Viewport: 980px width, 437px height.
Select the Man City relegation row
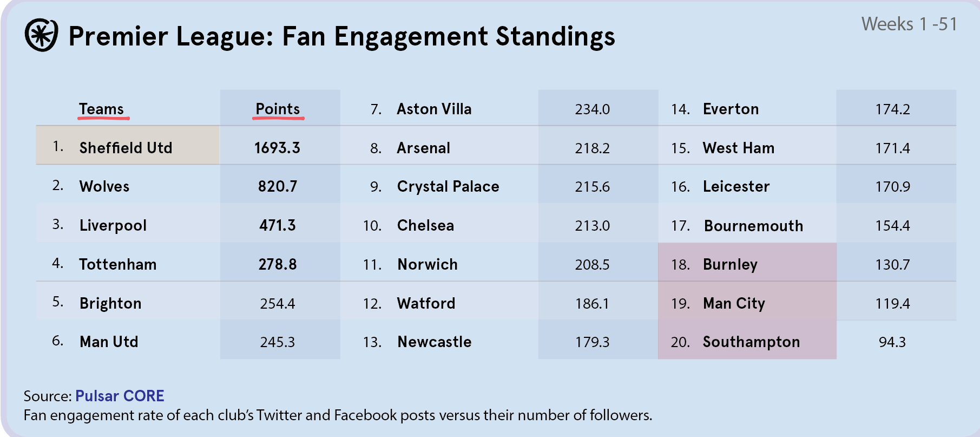click(734, 303)
